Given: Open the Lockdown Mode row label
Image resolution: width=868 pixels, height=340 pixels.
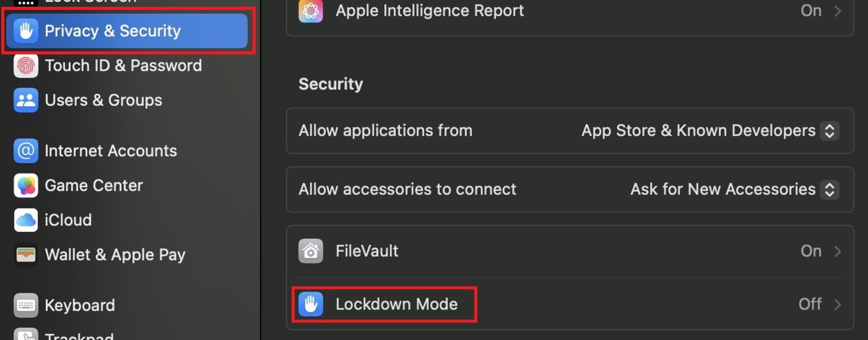Looking at the screenshot, I should coord(396,304).
